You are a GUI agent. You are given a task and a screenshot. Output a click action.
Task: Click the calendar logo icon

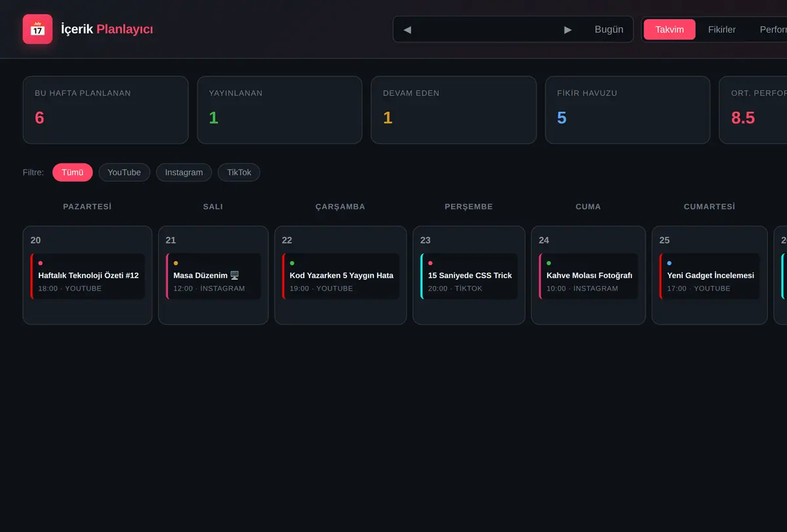click(37, 29)
